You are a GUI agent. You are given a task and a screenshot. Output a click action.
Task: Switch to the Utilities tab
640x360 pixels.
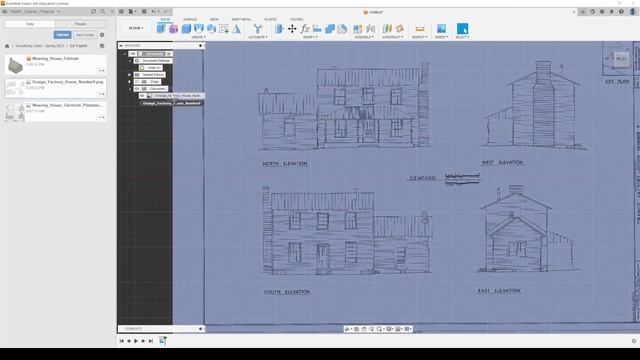tap(297, 19)
